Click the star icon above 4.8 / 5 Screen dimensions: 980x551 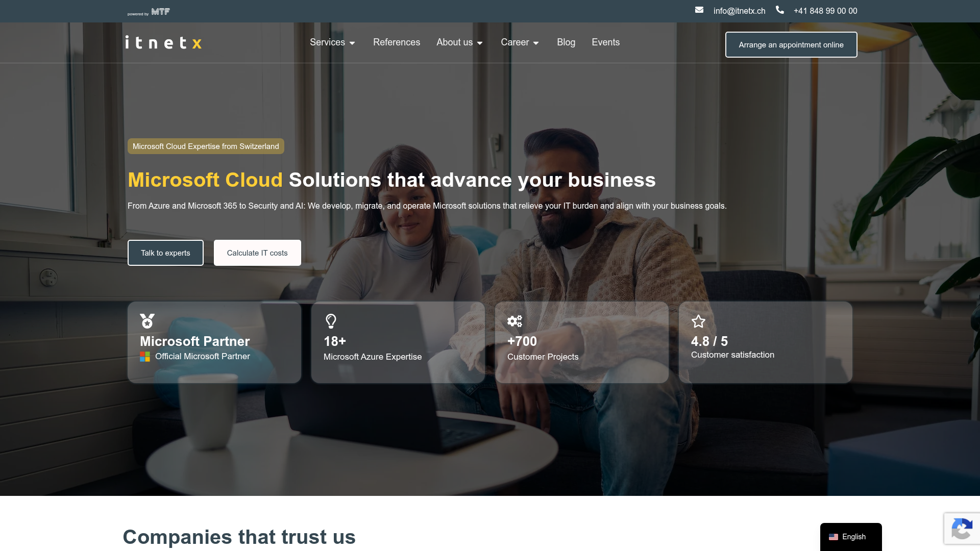[698, 321]
